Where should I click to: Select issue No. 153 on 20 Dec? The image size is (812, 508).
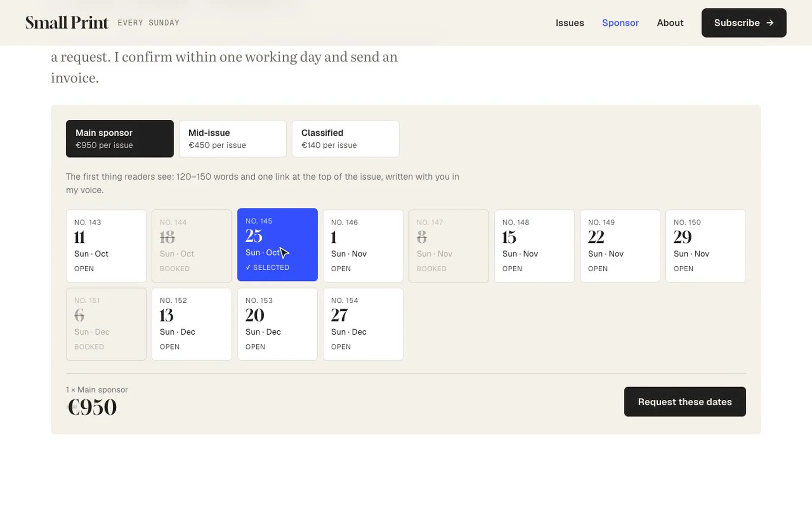coord(278,324)
